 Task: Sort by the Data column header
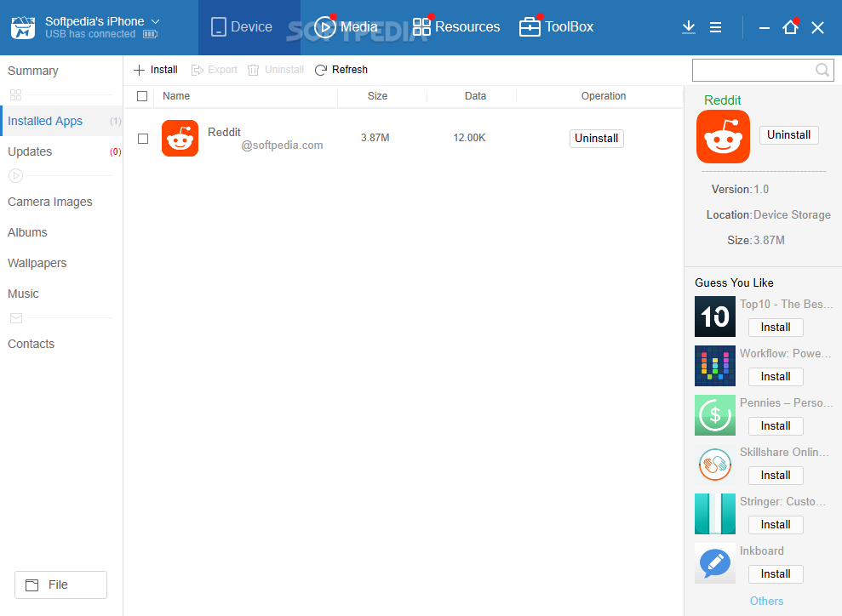[475, 96]
